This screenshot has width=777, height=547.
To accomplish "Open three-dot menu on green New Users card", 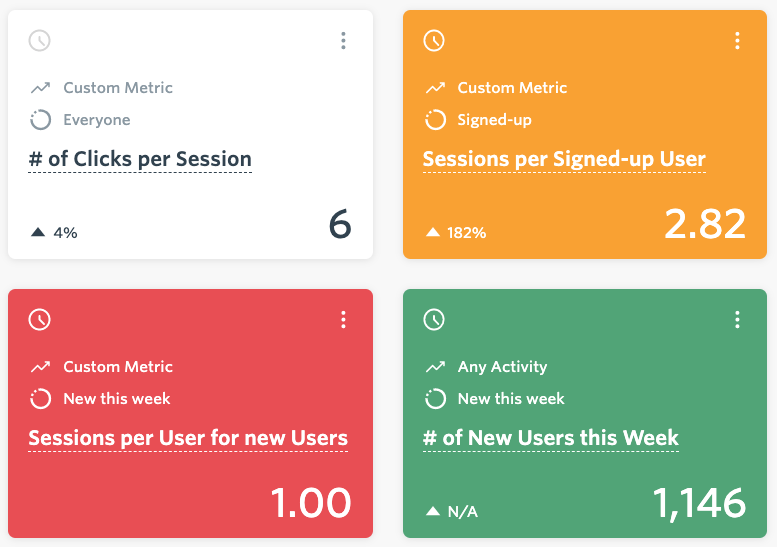I will click(x=737, y=320).
